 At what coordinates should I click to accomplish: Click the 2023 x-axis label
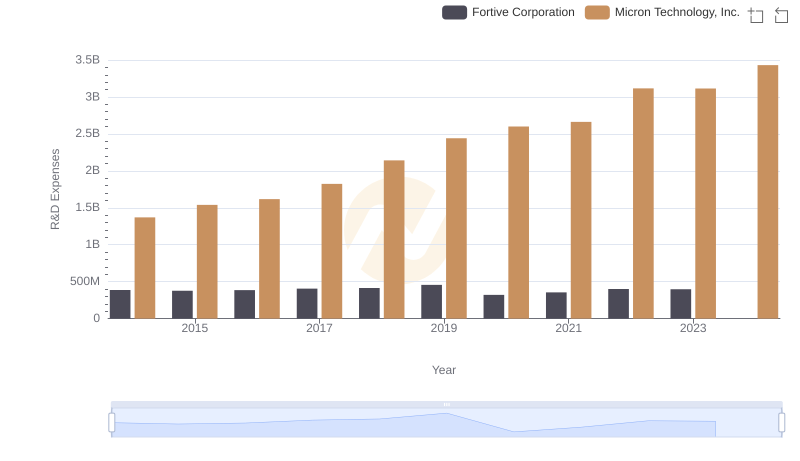tap(693, 328)
